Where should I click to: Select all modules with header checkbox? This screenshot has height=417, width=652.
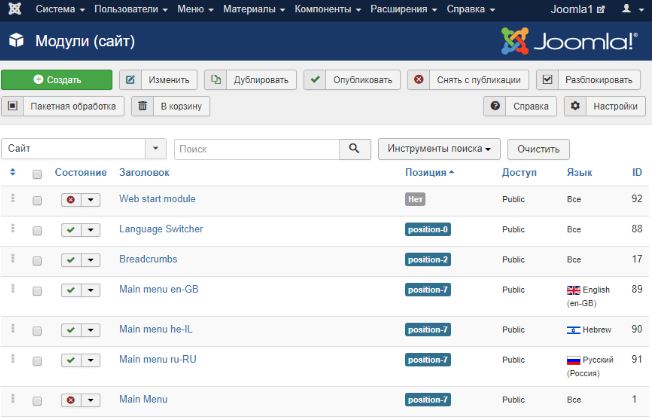coord(37,174)
